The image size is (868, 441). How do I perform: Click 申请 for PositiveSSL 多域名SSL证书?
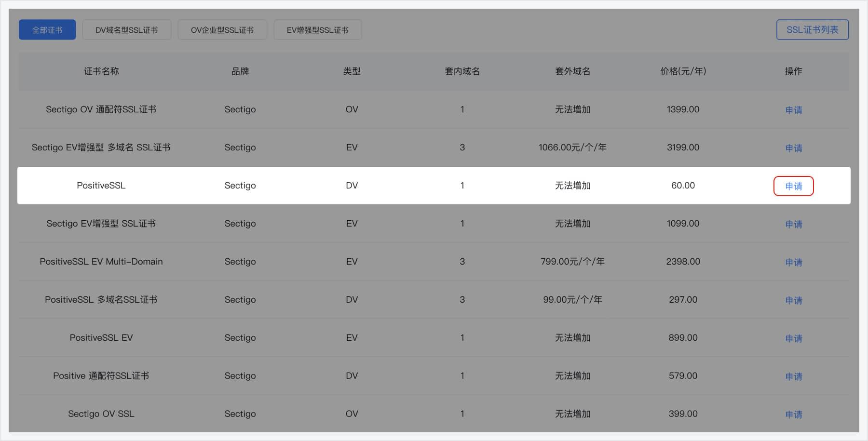794,300
